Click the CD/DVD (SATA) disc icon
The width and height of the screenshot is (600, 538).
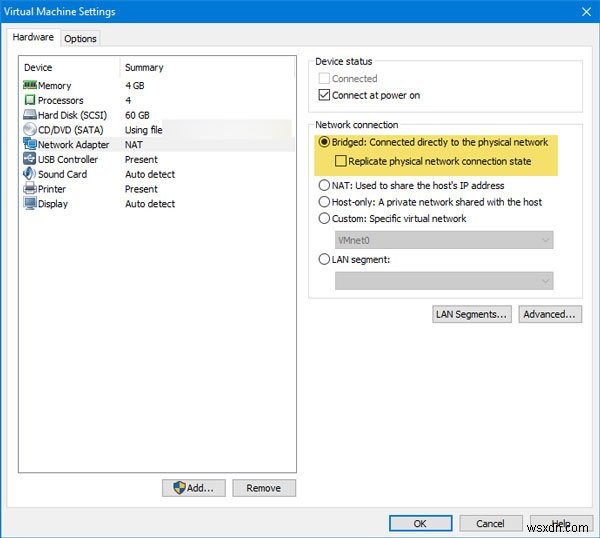[30, 129]
